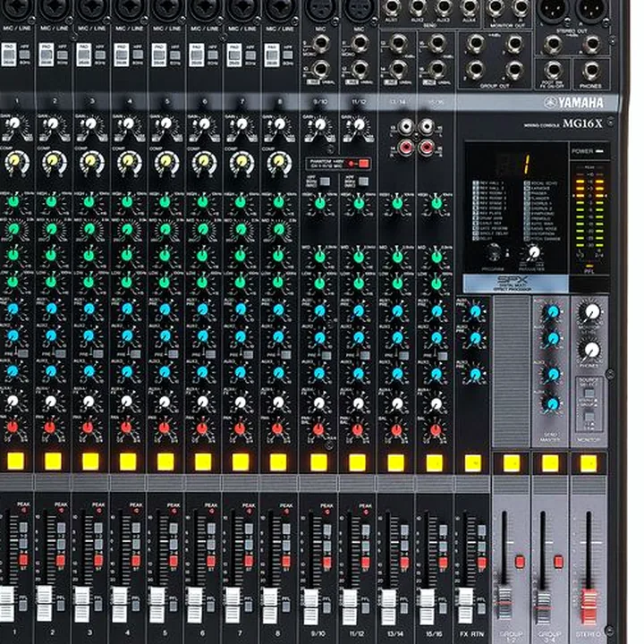
Task: Move the channel 2 fader
Action: [x=45, y=603]
